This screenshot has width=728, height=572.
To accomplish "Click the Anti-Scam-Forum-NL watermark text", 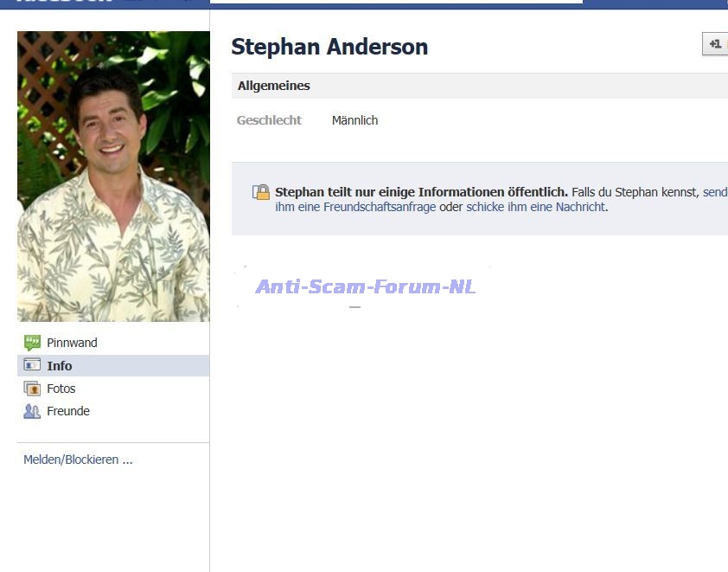I will [366, 287].
